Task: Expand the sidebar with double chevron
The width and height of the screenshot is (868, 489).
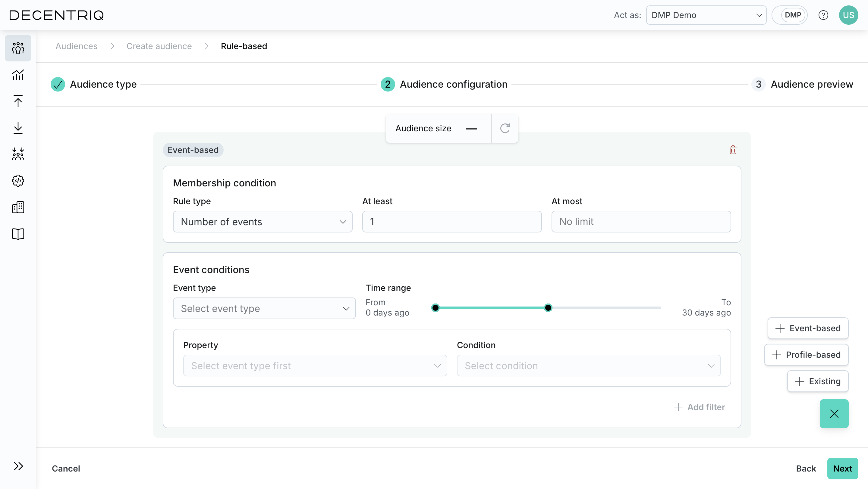Action: click(18, 466)
